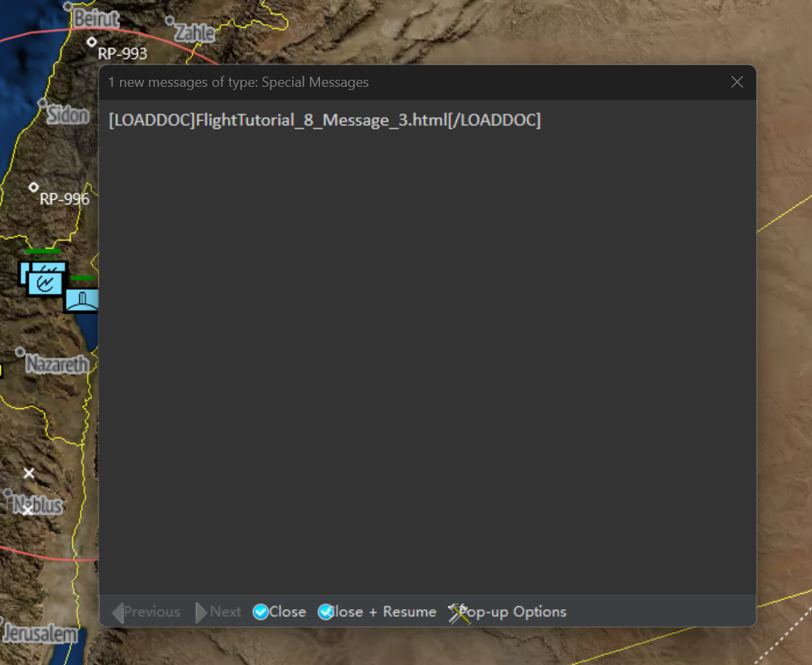Click the '1 new messages of type' title

(238, 82)
